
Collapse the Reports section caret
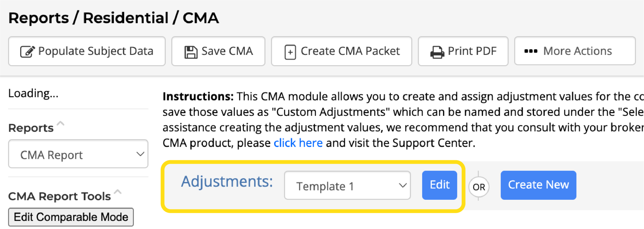point(61,123)
